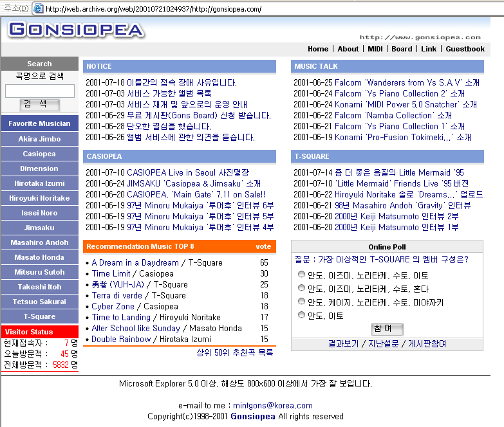
Task: Select Takeshi Itoh in sidebar
Action: [x=39, y=287]
